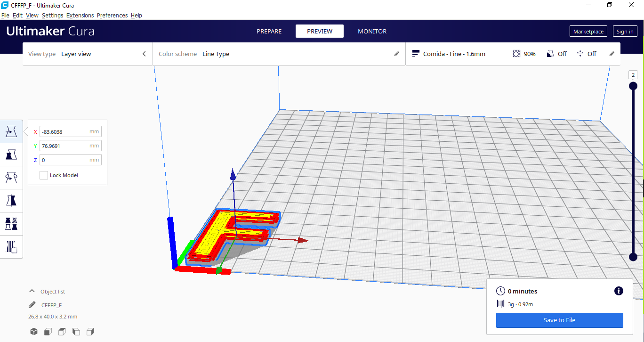Viewport: 644px width, 342px height.
Task: Click the pencil icon beside Line Type
Action: click(x=397, y=54)
